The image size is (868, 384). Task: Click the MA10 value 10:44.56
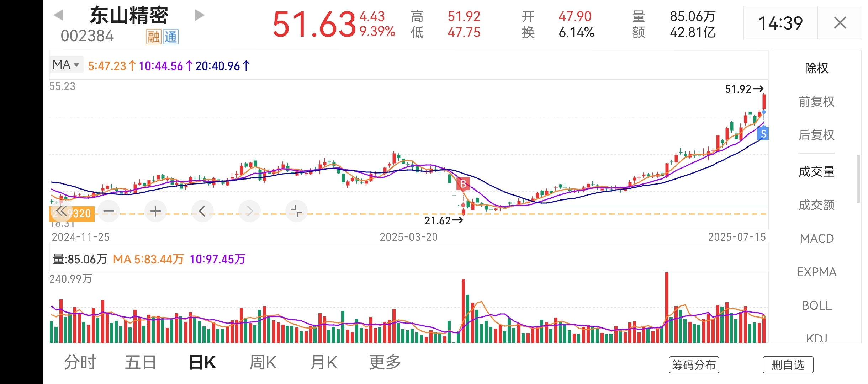point(165,66)
